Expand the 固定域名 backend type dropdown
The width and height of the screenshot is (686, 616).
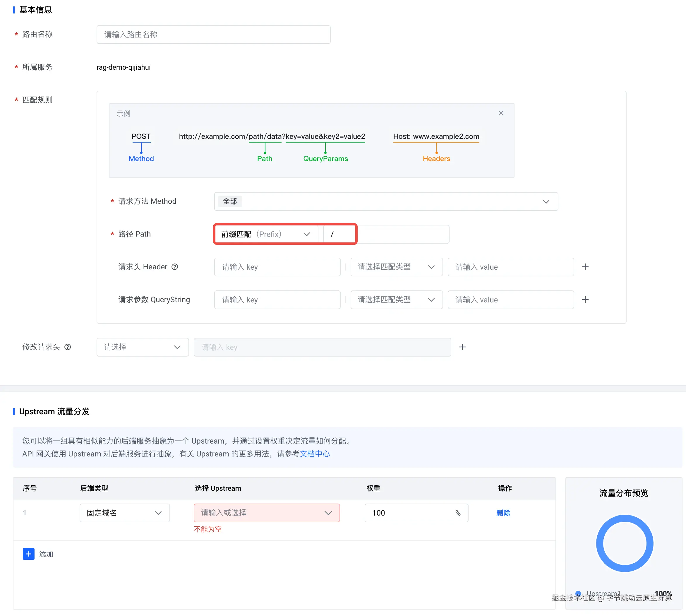coord(124,513)
